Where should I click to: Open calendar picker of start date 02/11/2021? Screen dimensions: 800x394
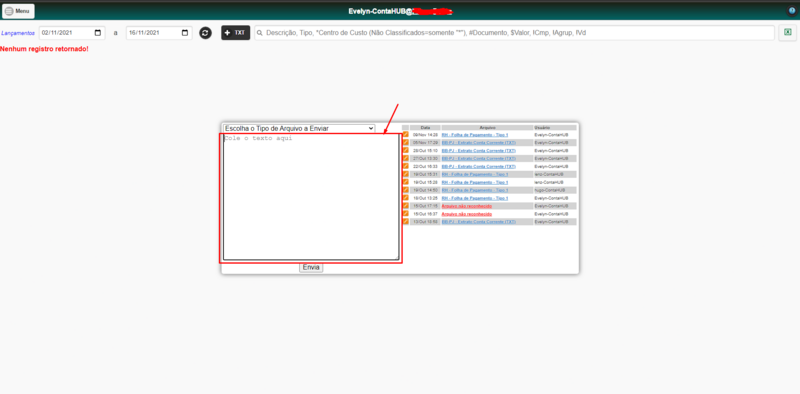click(98, 33)
